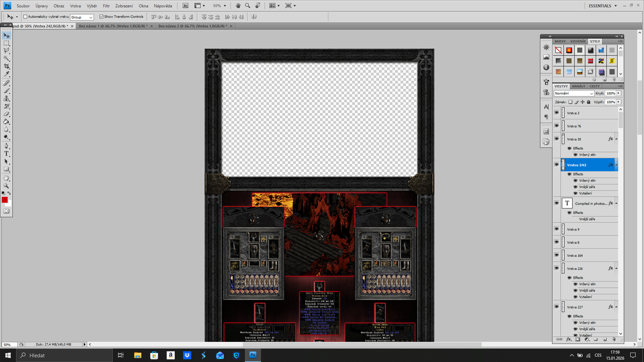Click the red foreground color swatch
Image resolution: width=644 pixels, height=362 pixels.
point(5,200)
